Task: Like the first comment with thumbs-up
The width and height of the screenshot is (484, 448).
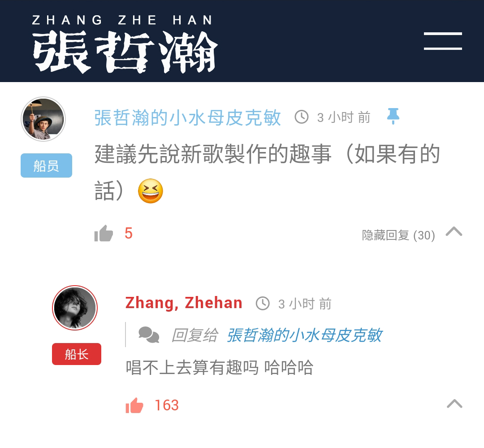Action: click(x=104, y=233)
